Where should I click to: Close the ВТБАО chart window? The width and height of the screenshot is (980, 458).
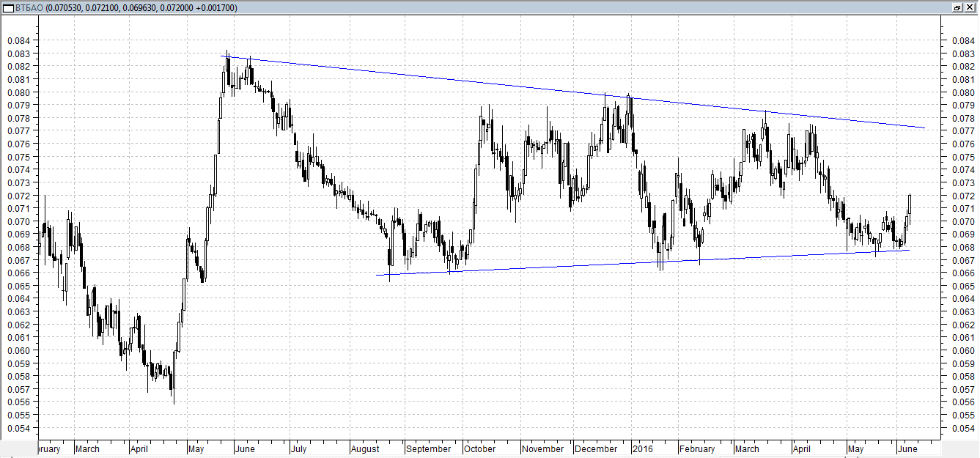click(970, 7)
